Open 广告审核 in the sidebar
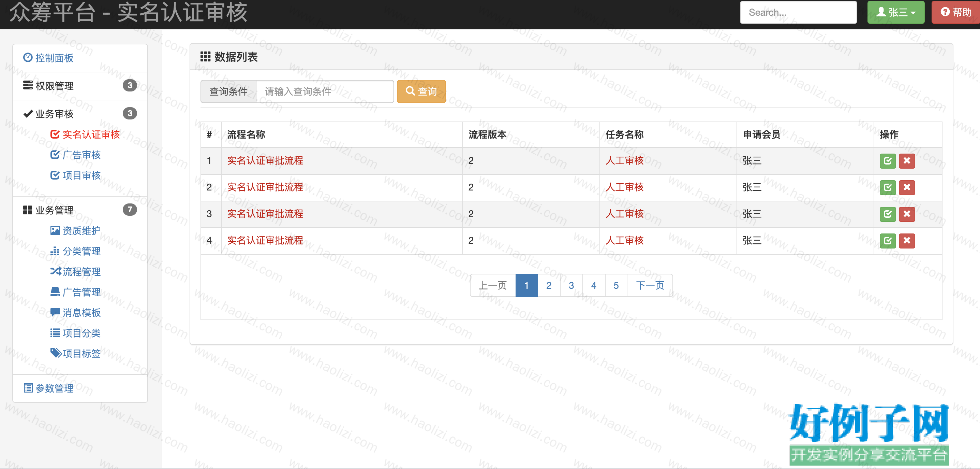This screenshot has width=980, height=469. click(x=76, y=155)
